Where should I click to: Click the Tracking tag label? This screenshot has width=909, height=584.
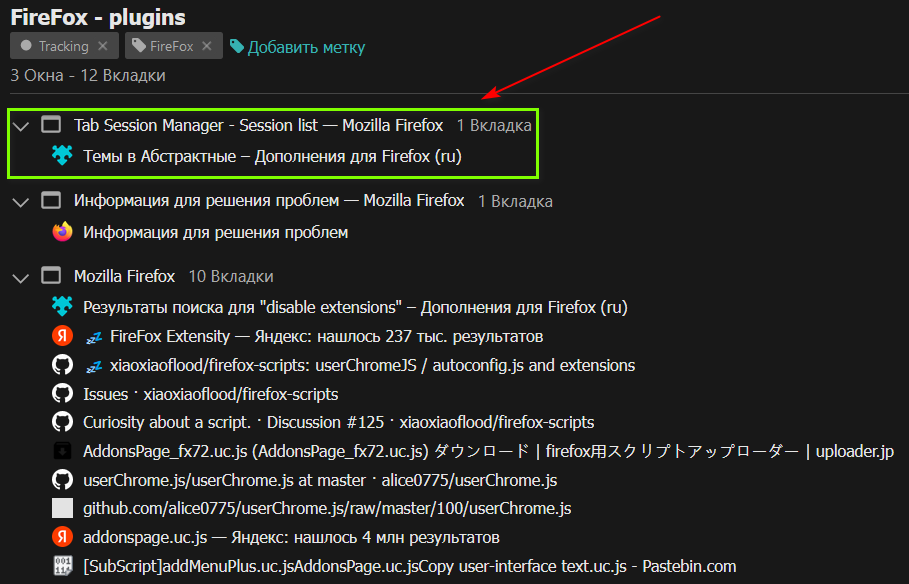[64, 46]
